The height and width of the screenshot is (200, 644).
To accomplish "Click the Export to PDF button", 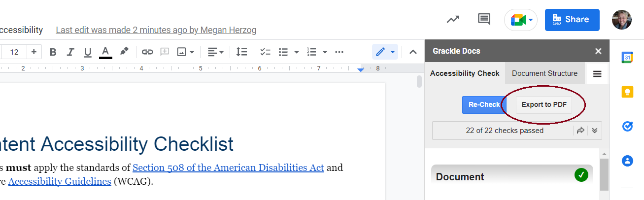I will (x=544, y=104).
